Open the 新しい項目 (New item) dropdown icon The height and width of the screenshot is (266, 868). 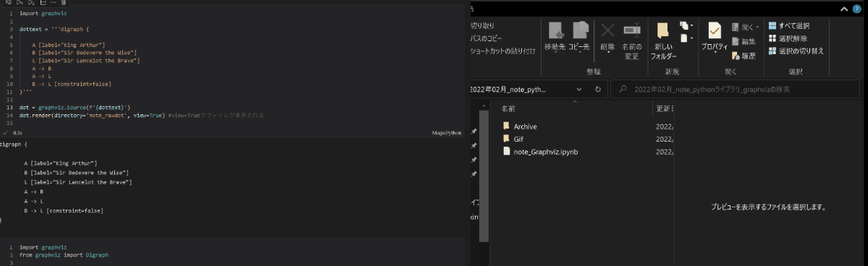(686, 26)
